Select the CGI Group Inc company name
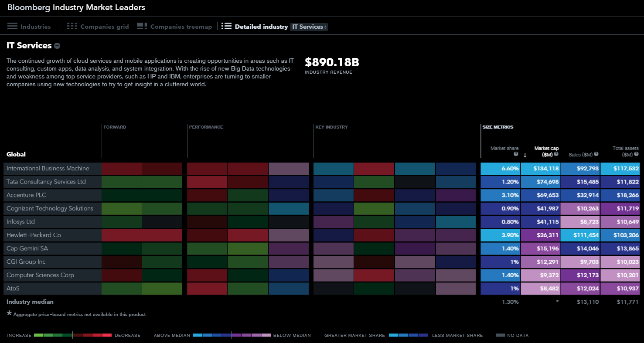This screenshot has width=644, height=343. tap(26, 261)
